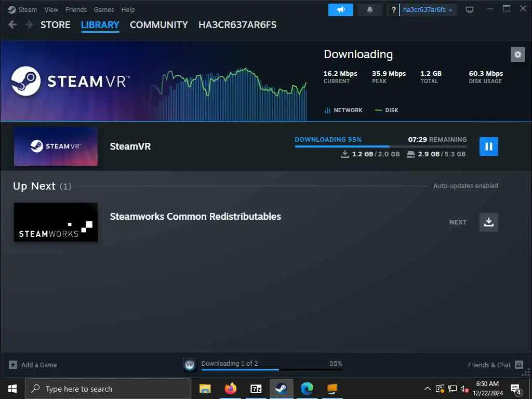Click the NEXT label in Up Next

pyautogui.click(x=458, y=222)
